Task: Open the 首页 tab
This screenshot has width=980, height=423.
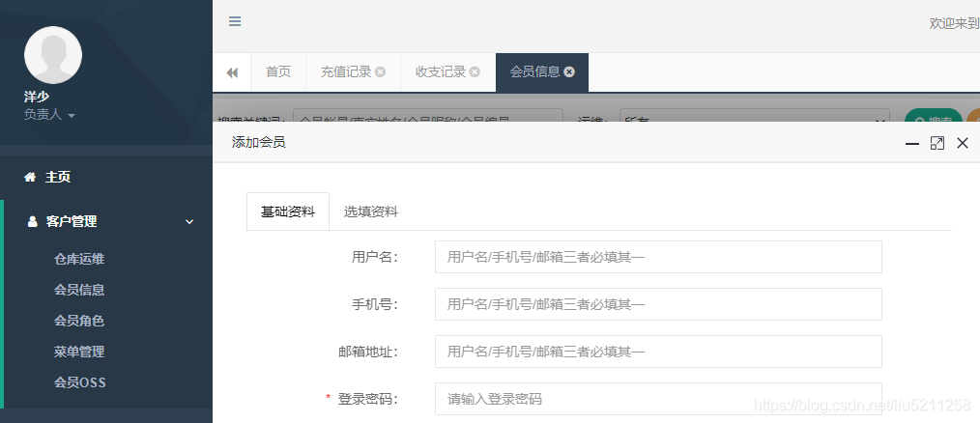Action: coord(278,72)
